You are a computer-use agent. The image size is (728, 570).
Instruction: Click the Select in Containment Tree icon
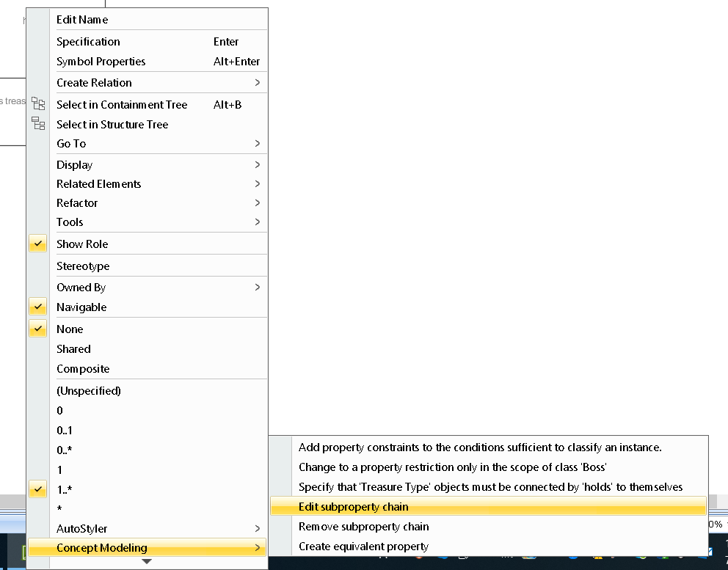pos(38,103)
